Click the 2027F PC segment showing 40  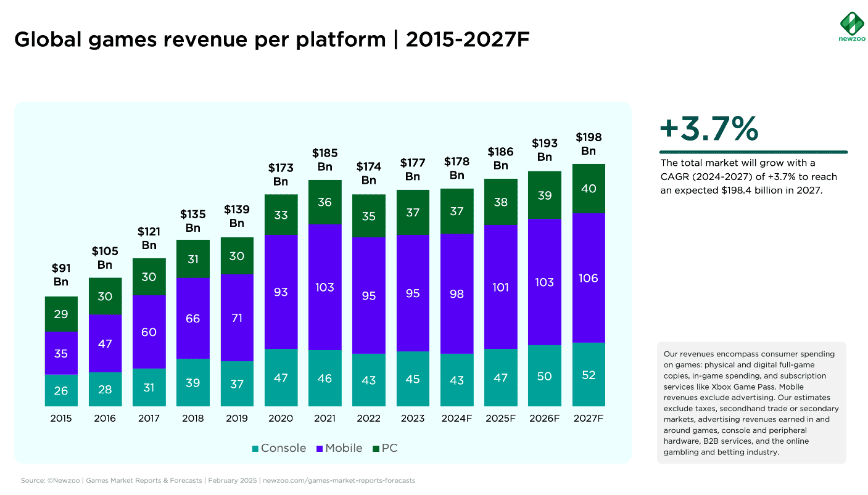[x=589, y=189]
